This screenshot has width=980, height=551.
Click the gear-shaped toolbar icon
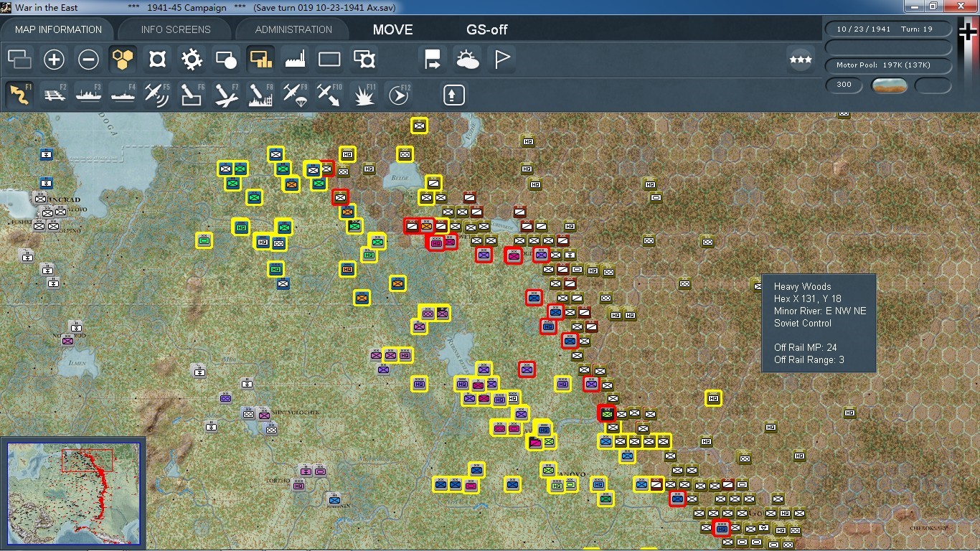click(192, 60)
